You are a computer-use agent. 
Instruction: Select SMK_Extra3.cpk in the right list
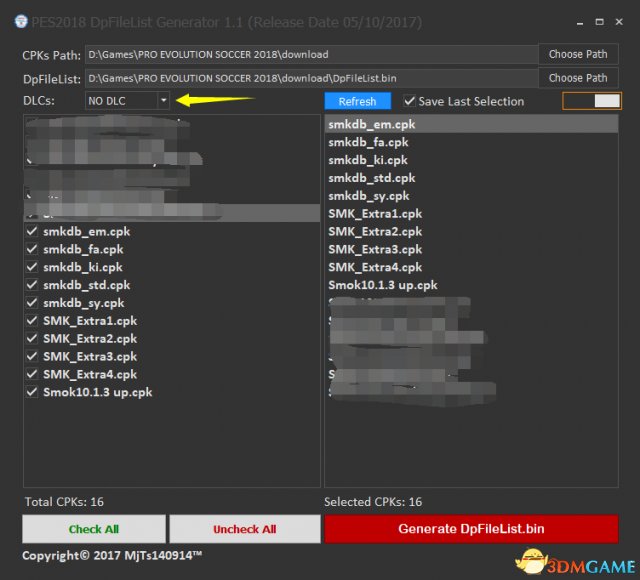(471, 249)
